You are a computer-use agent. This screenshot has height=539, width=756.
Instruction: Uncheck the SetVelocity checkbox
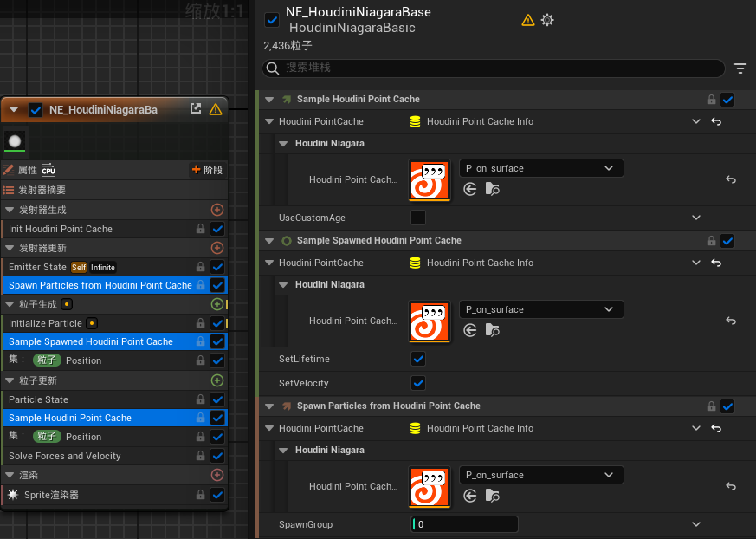pos(418,383)
